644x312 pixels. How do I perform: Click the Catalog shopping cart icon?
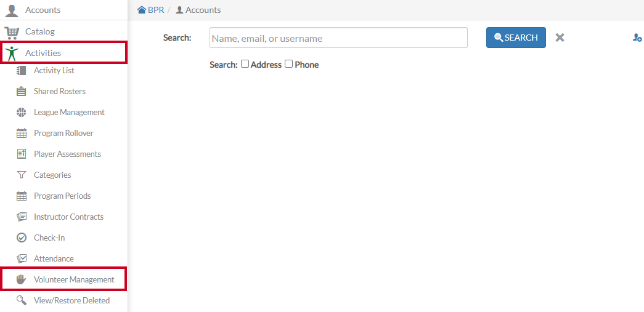pos(12,32)
